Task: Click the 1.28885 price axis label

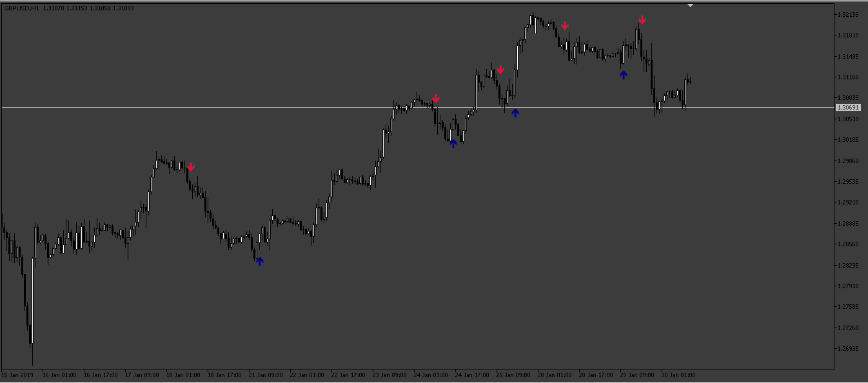Action: (x=847, y=224)
